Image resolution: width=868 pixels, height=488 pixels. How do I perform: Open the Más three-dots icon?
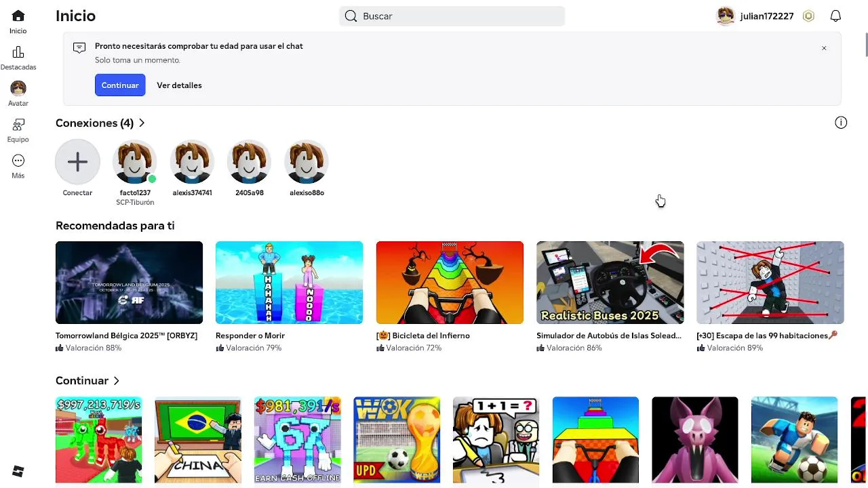(18, 161)
